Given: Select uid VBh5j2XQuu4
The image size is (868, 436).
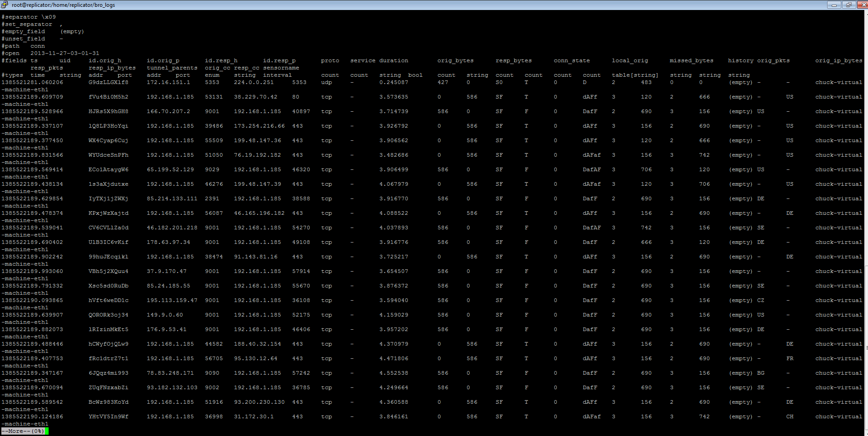Looking at the screenshot, I should (109, 272).
